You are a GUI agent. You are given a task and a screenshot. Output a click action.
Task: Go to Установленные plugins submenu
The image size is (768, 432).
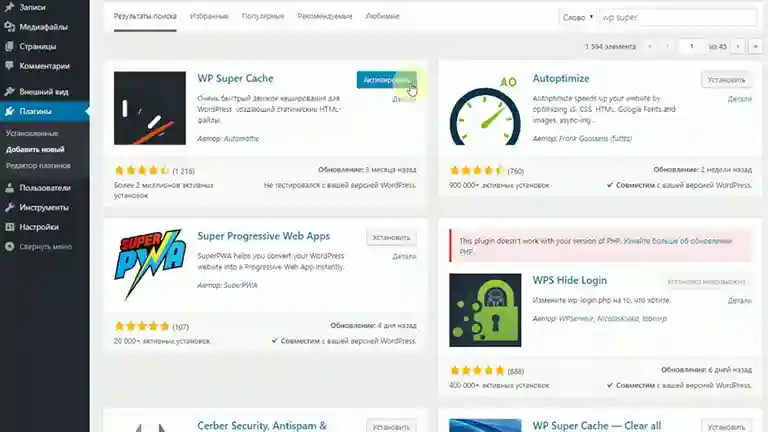pos(32,133)
